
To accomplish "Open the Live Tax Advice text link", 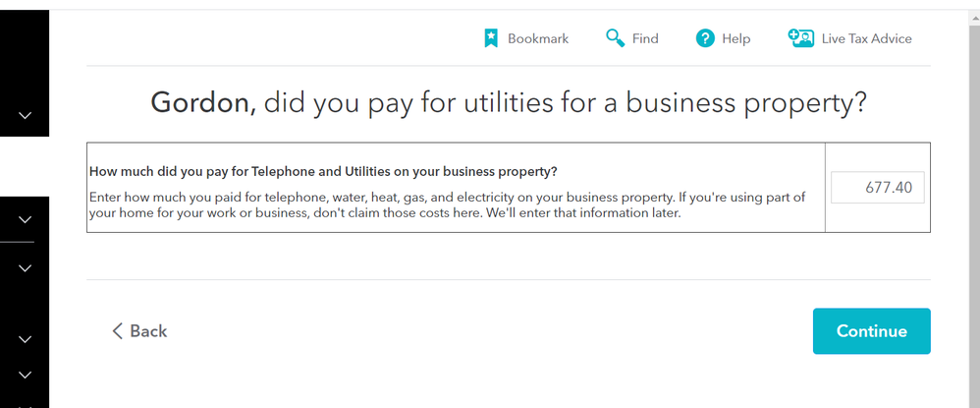I will [866, 38].
